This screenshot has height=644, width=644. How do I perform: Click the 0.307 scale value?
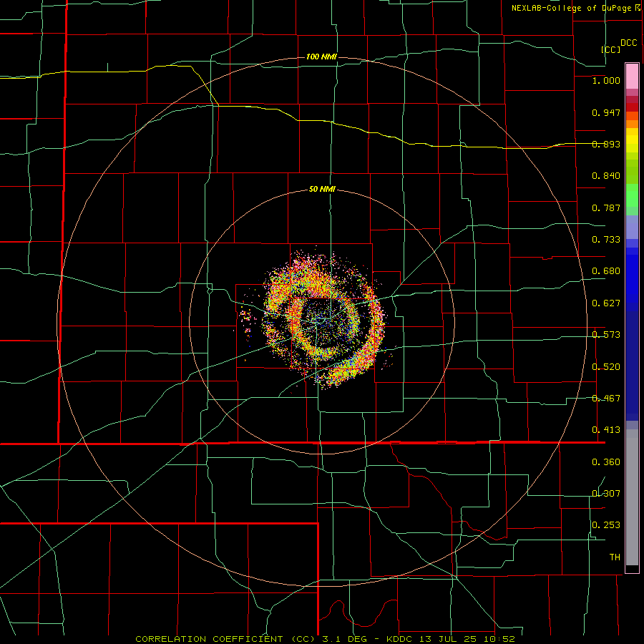[606, 494]
